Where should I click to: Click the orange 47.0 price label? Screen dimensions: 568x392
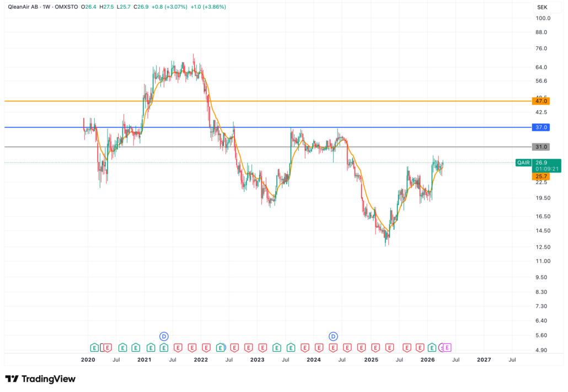pos(541,101)
